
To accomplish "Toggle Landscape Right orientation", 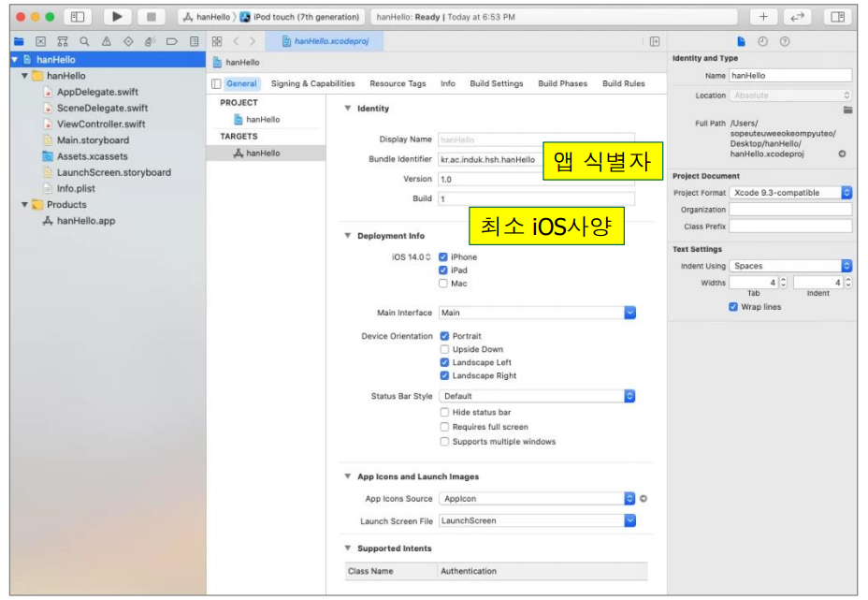I will tap(444, 375).
